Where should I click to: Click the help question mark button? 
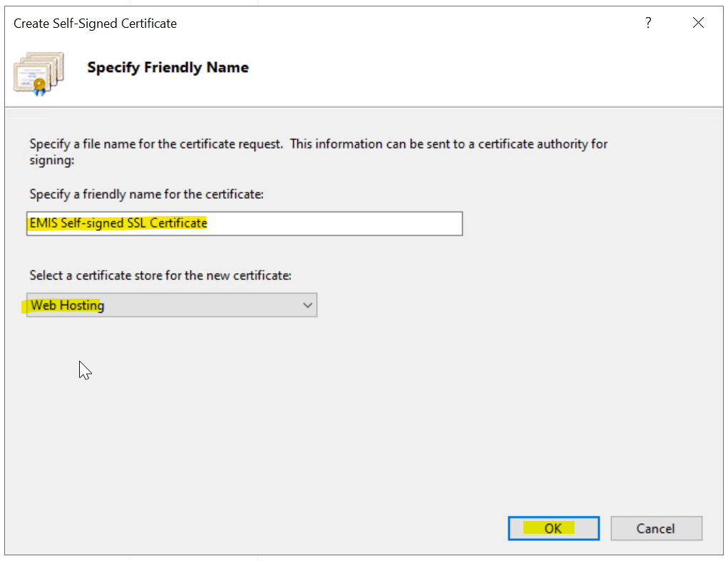click(x=647, y=23)
